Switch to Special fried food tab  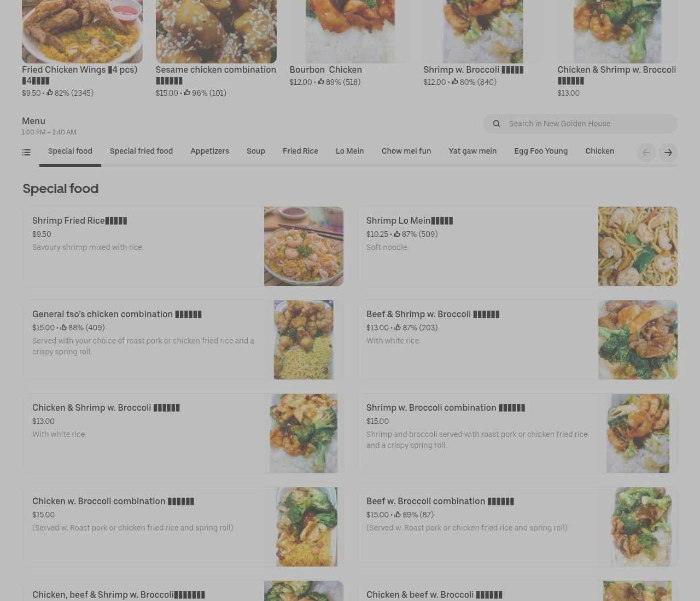click(141, 151)
